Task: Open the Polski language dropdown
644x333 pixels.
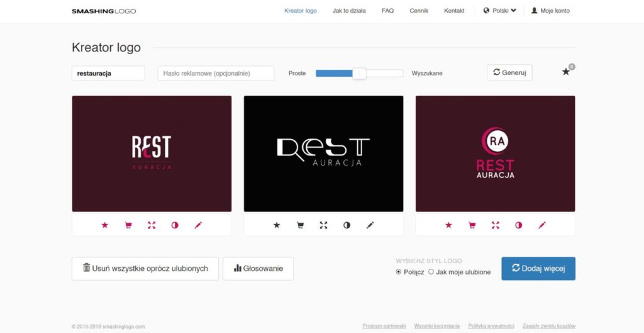Action: point(500,11)
